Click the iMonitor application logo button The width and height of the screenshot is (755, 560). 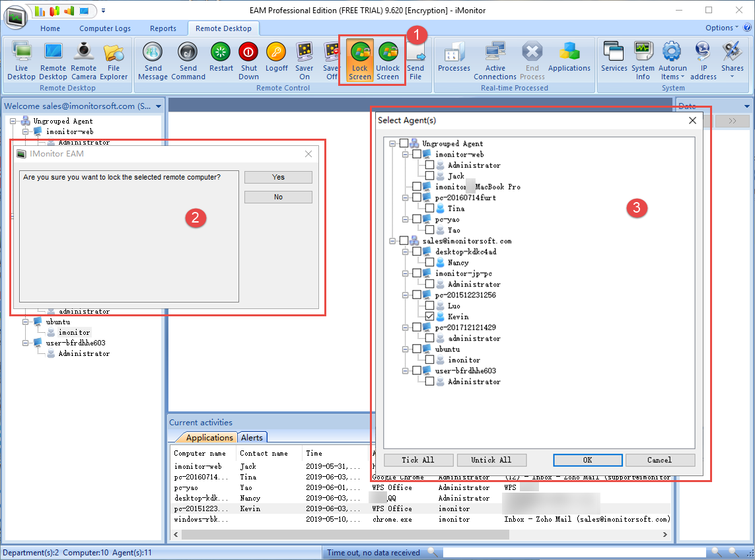coord(15,17)
